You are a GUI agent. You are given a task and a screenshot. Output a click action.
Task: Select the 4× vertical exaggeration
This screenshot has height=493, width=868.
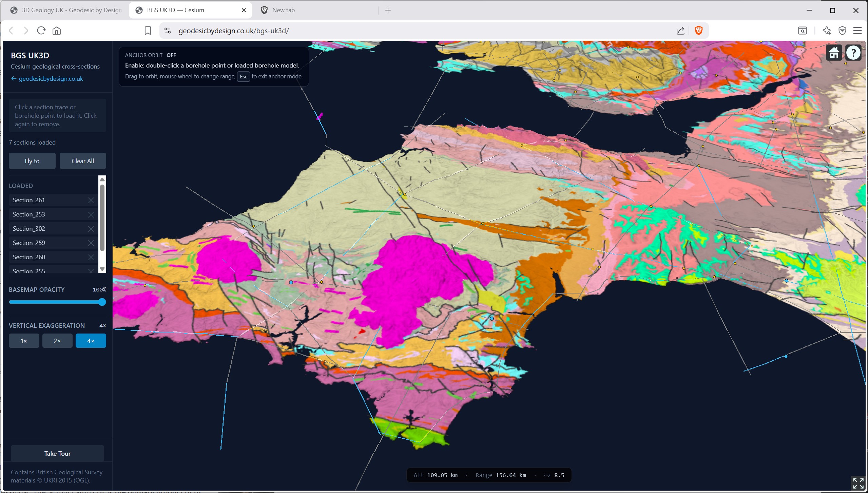(x=91, y=341)
